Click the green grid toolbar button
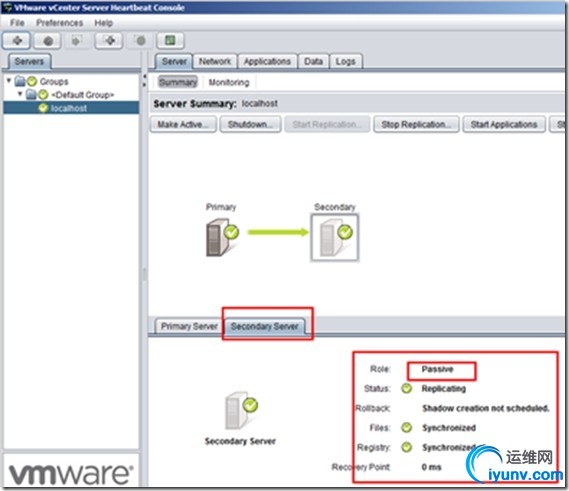The height and width of the screenshot is (491, 569). pos(170,41)
